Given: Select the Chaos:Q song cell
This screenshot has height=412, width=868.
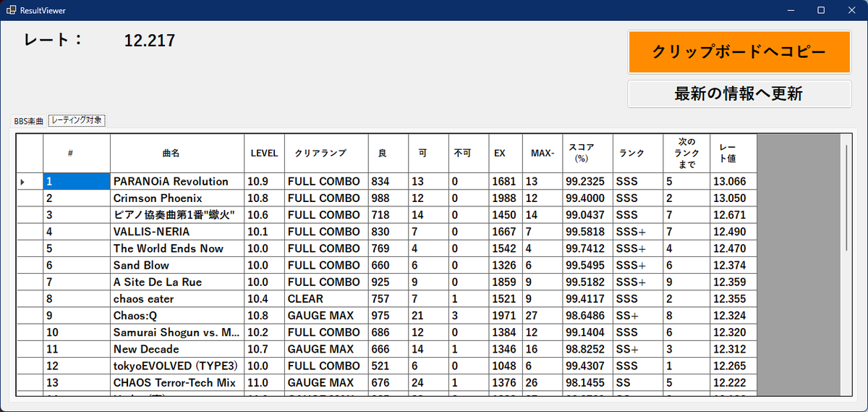Looking at the screenshot, I should [177, 316].
